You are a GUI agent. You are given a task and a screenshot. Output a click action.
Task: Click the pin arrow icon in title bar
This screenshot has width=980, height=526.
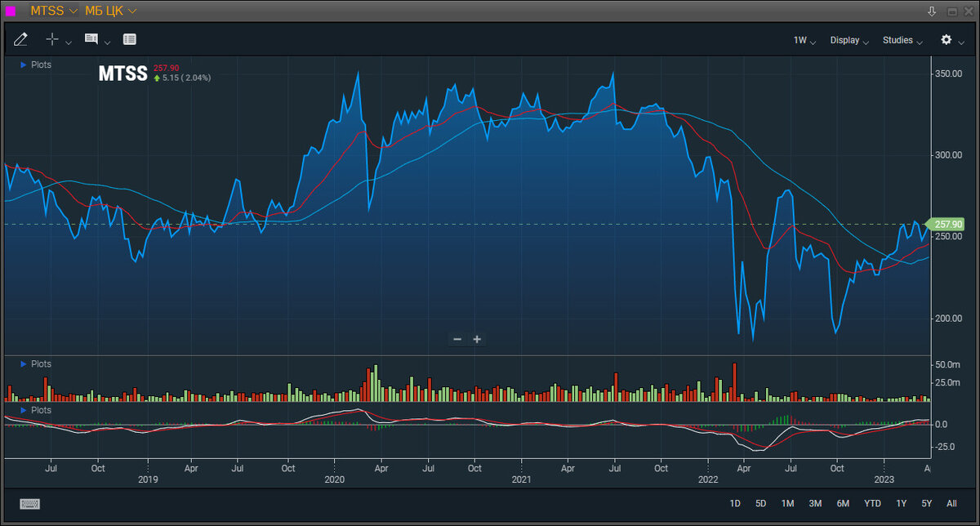coord(932,11)
